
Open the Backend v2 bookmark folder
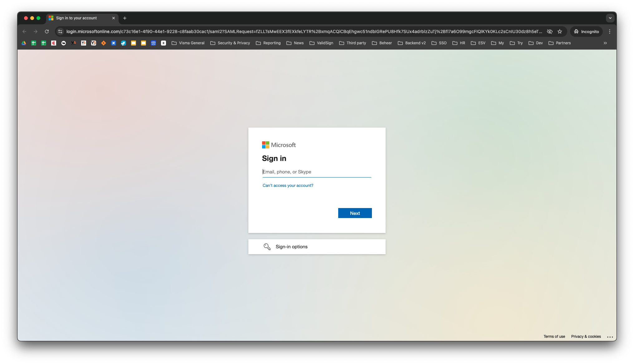(x=412, y=43)
